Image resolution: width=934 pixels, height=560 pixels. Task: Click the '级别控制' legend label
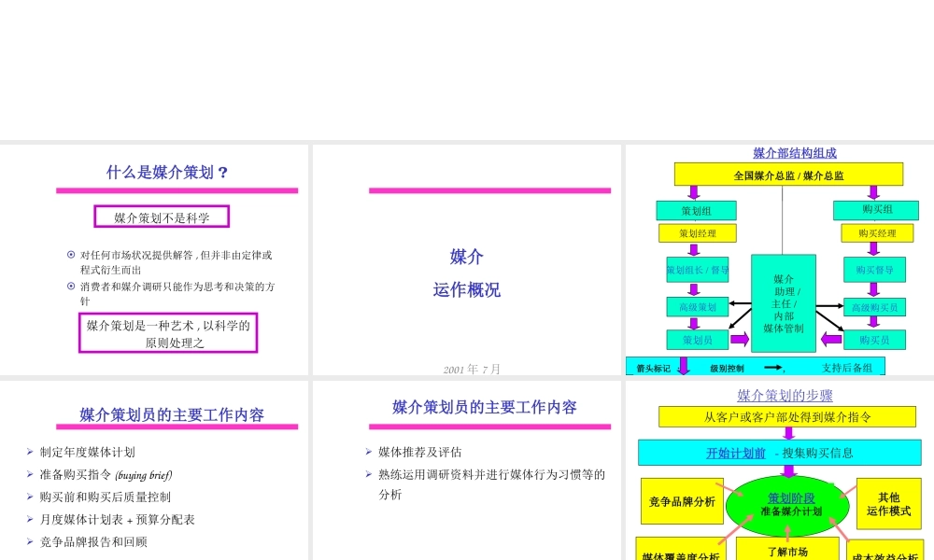pyautogui.click(x=728, y=369)
